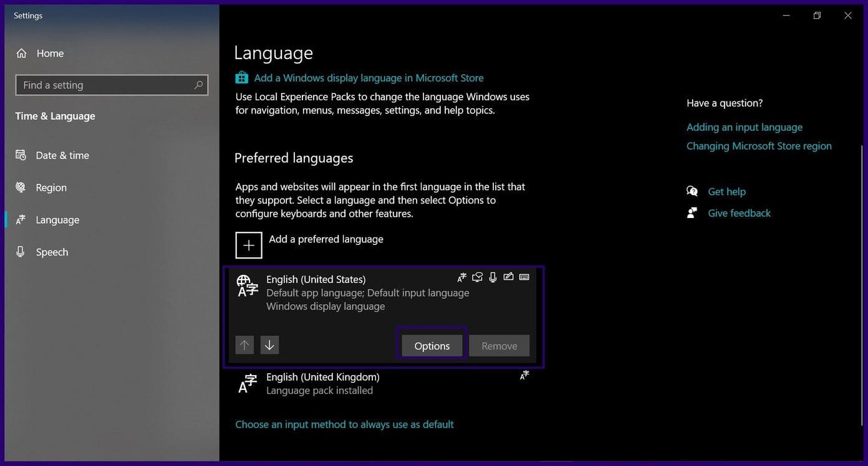Click the Give feedback link
Image resolution: width=868 pixels, height=466 pixels.
[x=739, y=213]
